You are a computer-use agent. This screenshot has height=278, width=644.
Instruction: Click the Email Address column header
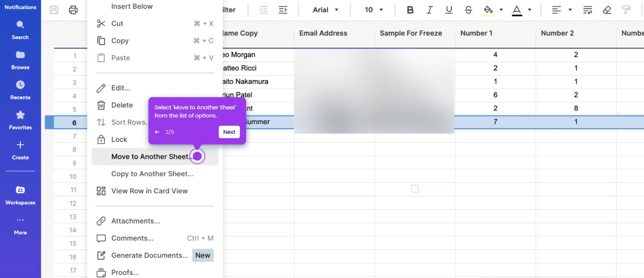click(x=335, y=33)
